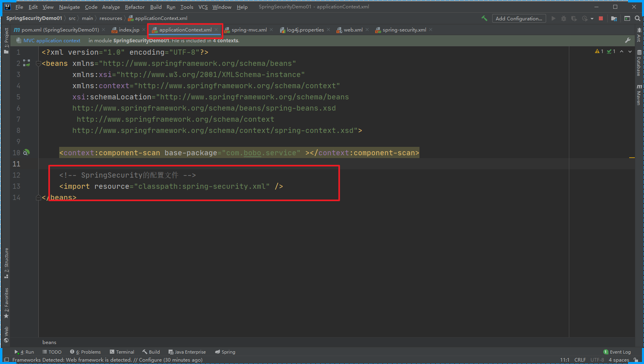This screenshot has height=364, width=644.
Task: Open the Navigate menu
Action: (x=70, y=7)
